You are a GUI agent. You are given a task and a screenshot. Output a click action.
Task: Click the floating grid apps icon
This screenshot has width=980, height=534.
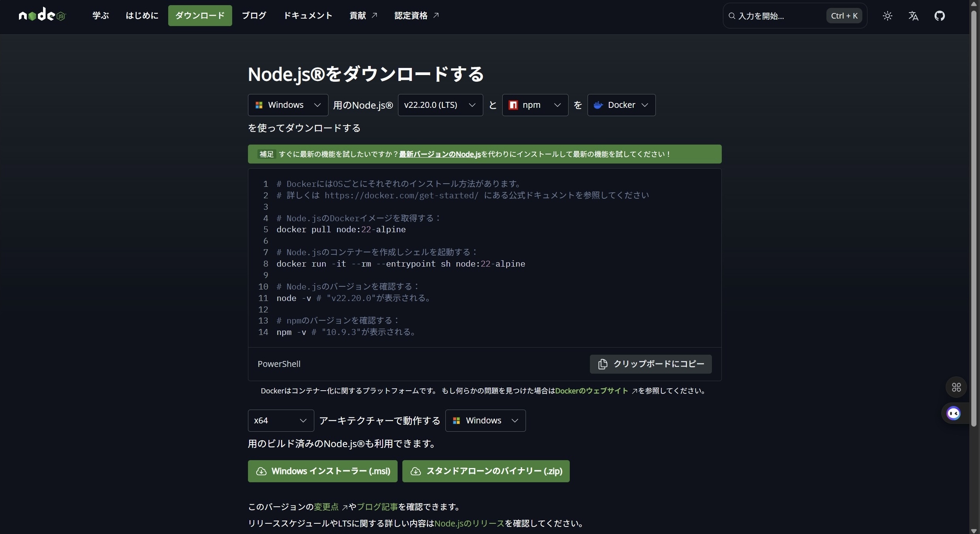pos(956,387)
